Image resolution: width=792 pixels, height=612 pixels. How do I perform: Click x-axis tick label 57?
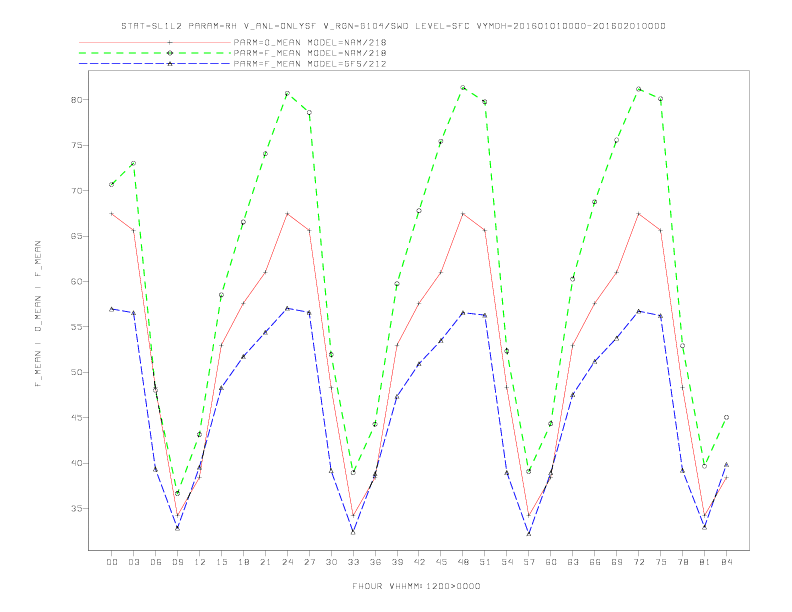529,562
